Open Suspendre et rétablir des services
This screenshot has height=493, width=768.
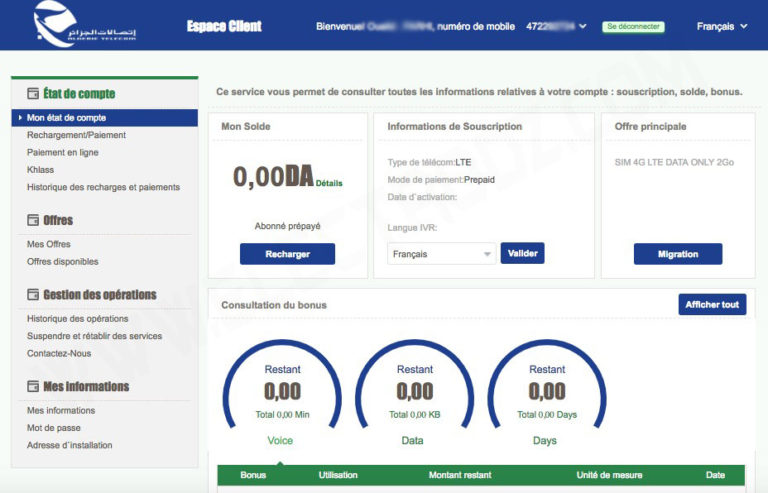tap(95, 336)
